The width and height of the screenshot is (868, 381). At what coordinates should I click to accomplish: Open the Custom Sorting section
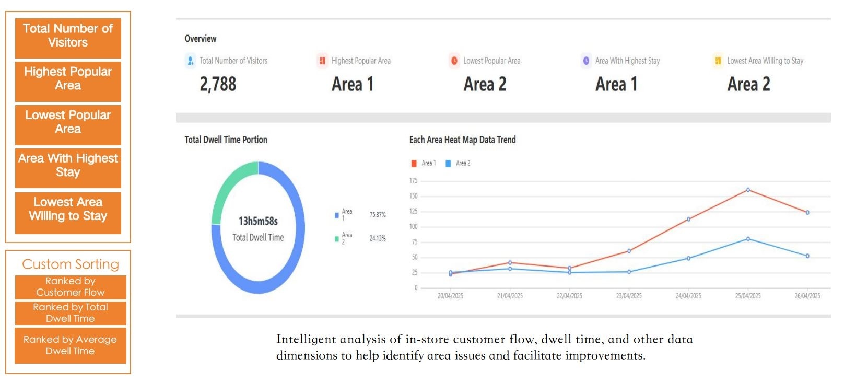pos(70,264)
